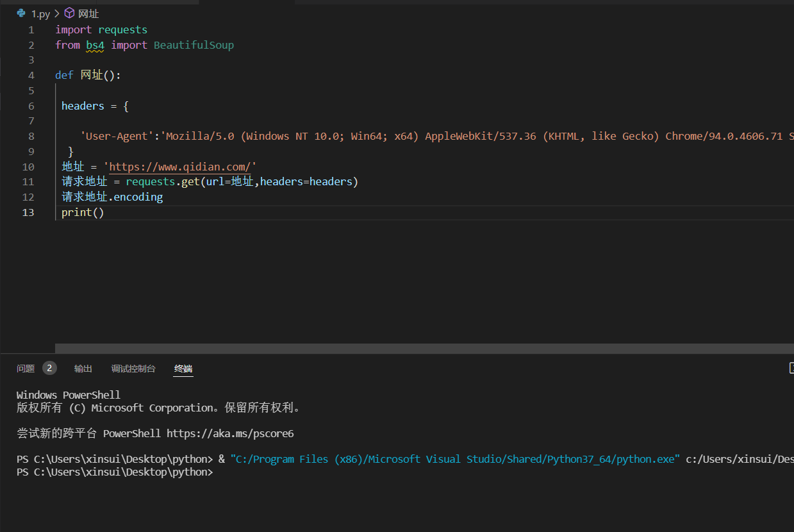This screenshot has width=794, height=532.
Task: Click the editor horizontal scrollbar
Action: (x=423, y=348)
